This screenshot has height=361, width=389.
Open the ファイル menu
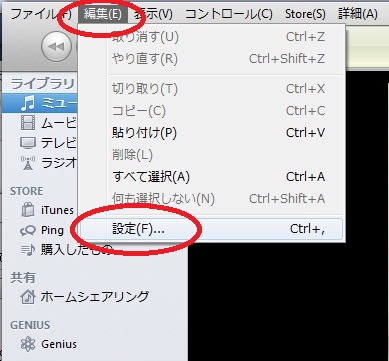pos(41,14)
